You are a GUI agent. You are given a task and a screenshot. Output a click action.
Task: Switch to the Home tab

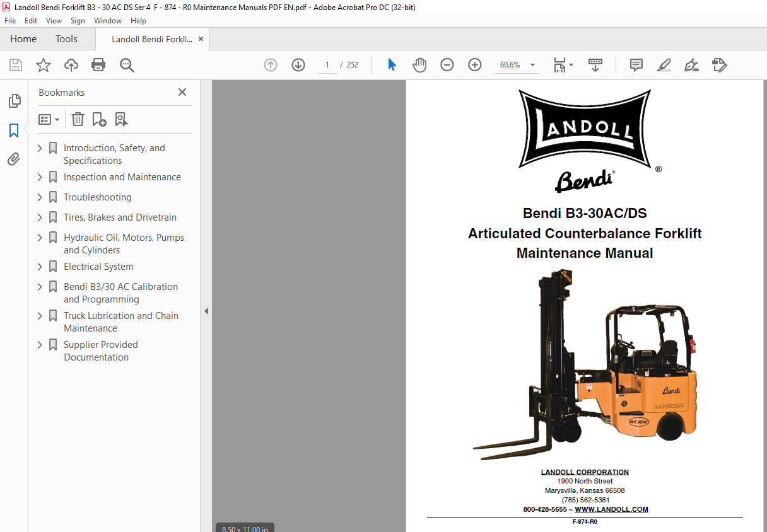click(23, 39)
